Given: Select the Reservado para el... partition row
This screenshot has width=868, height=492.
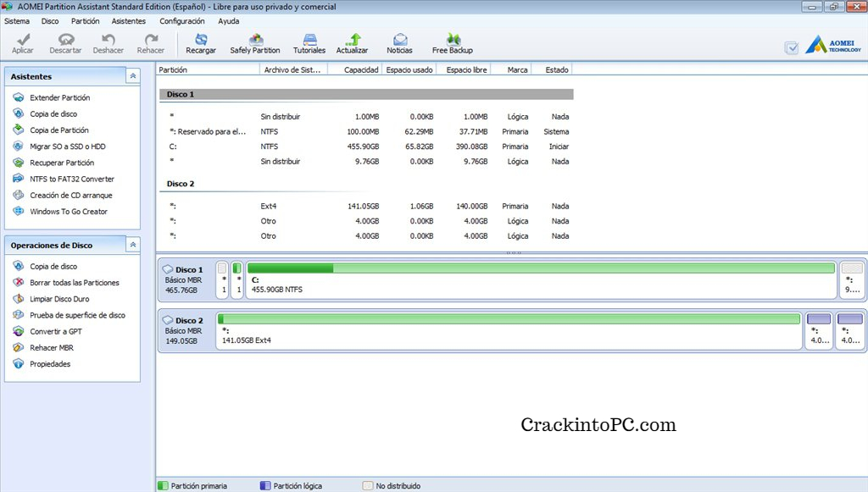Looking at the screenshot, I should pyautogui.click(x=366, y=131).
